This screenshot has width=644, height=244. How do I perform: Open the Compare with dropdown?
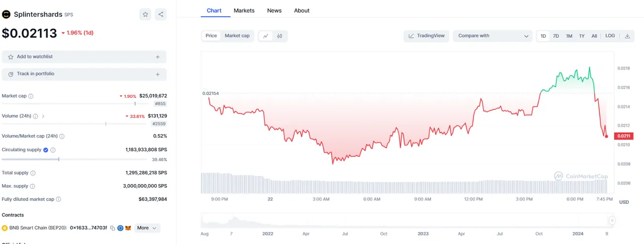pos(493,36)
